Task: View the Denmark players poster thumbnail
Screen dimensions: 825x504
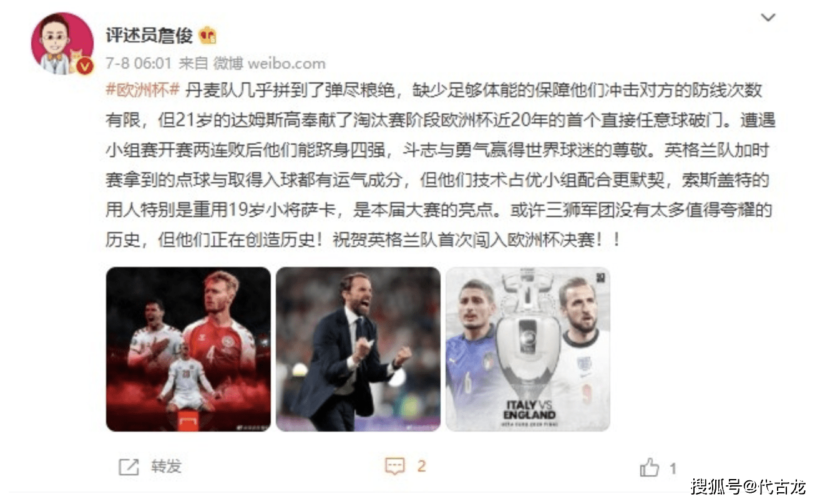Action: tap(188, 349)
